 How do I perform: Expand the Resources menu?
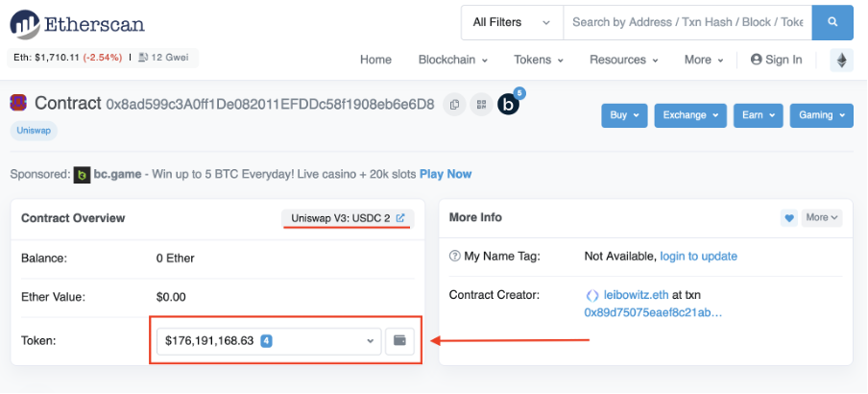click(x=623, y=60)
